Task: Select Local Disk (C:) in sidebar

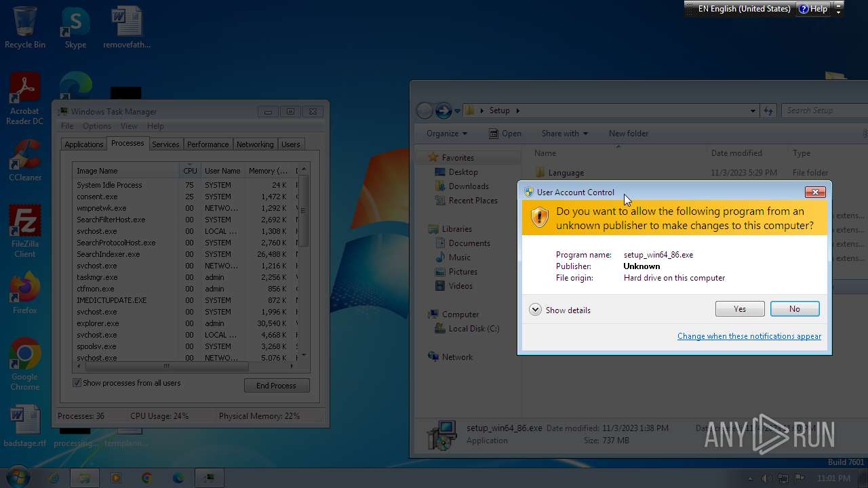Action: point(474,329)
